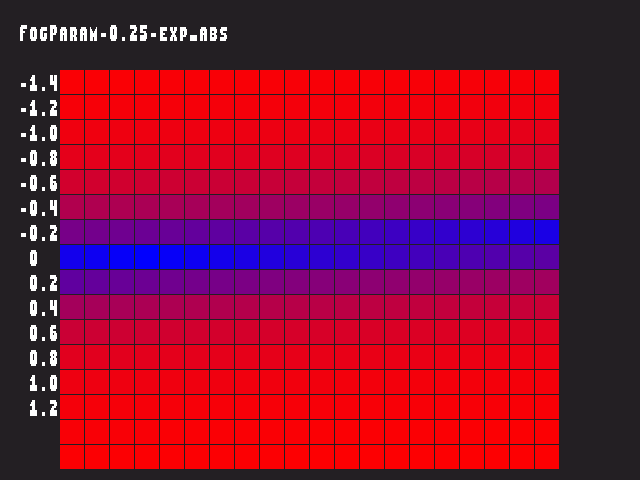The width and height of the screenshot is (640, 480).
Task: Select the leftmost red cell in row -1.4
Action: pyautogui.click(x=72, y=82)
